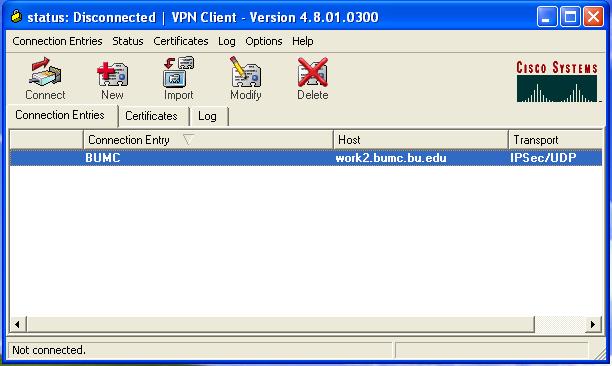Click the Import toolbar icon
The image size is (612, 366).
tap(178, 79)
